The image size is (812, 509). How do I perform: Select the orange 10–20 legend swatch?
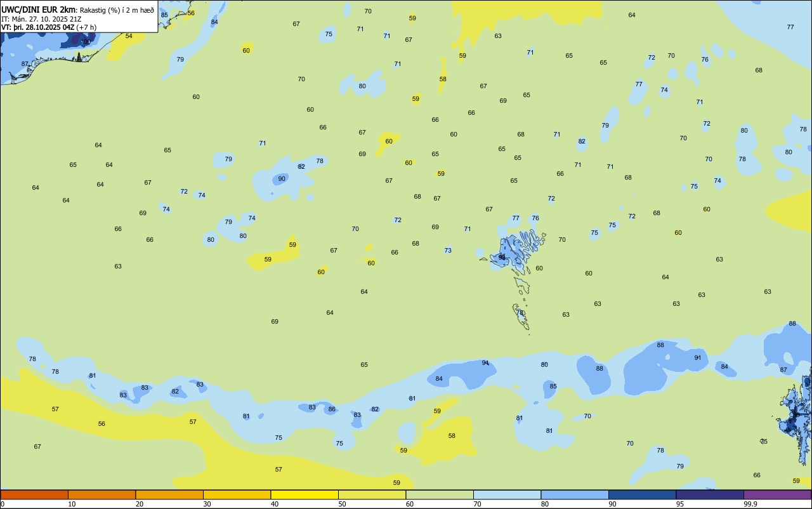101,494
